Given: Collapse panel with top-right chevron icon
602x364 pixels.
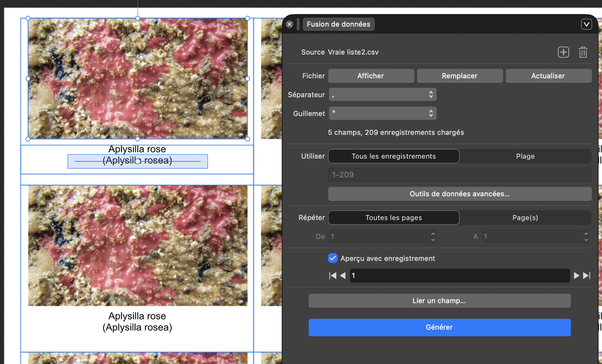Looking at the screenshot, I should (586, 24).
